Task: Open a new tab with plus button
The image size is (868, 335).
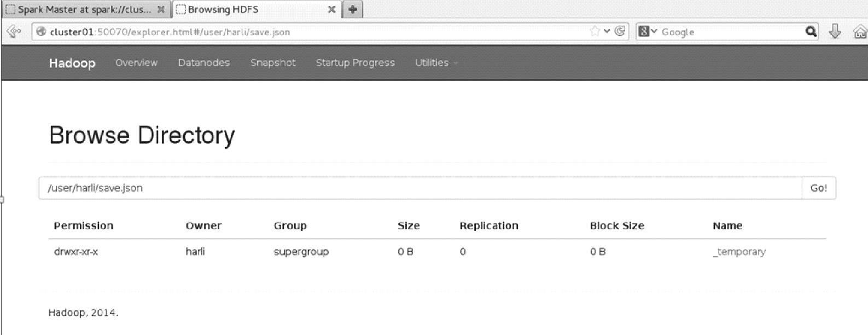Action: point(353,9)
